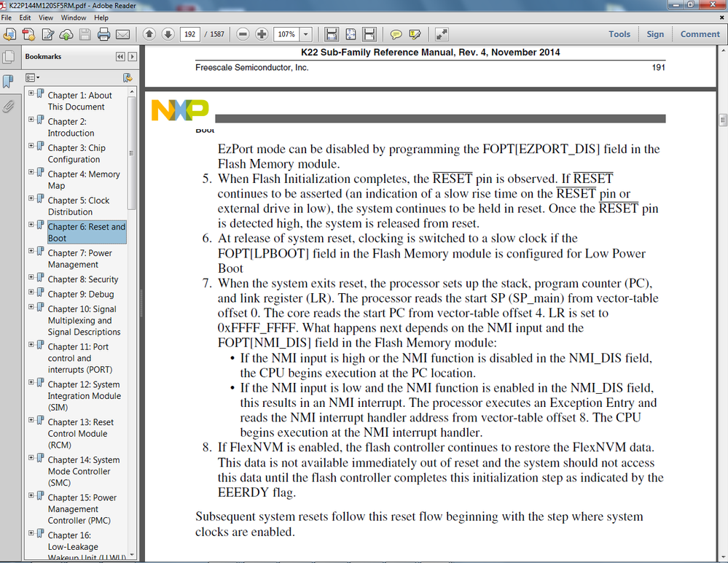Click the right-arrow button in Bookmarks header
Image resolution: width=728 pixels, height=563 pixels.
coord(133,57)
